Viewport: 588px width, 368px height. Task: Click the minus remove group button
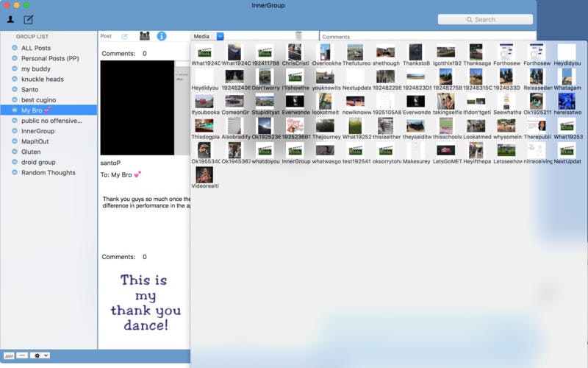[22, 355]
